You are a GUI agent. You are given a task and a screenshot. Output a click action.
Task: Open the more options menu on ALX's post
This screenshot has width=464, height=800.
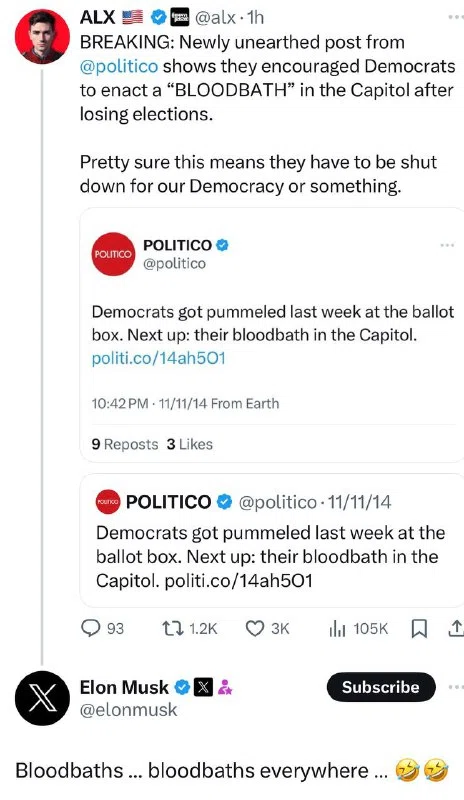pyautogui.click(x=455, y=17)
